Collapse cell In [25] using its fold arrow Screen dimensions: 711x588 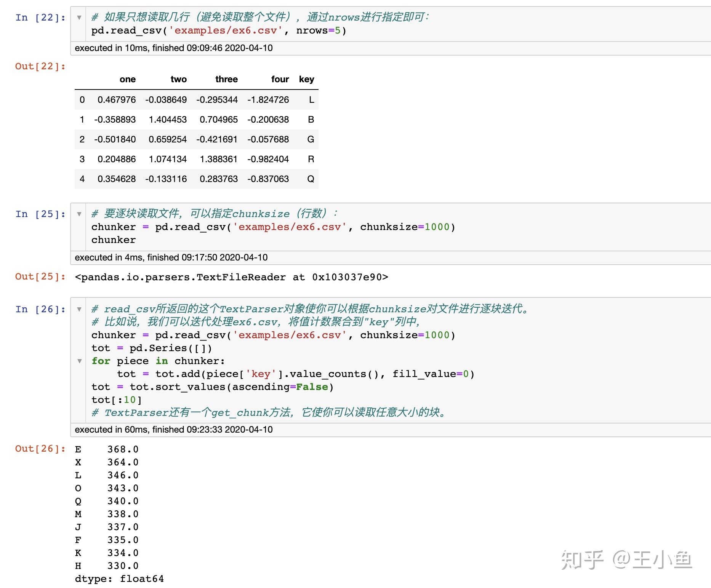[79, 214]
